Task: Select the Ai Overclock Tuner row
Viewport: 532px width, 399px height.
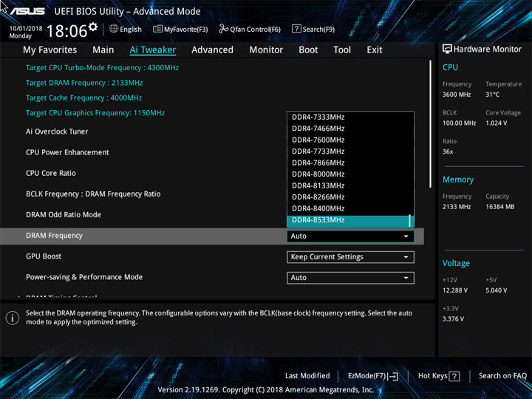Action: [x=57, y=132]
